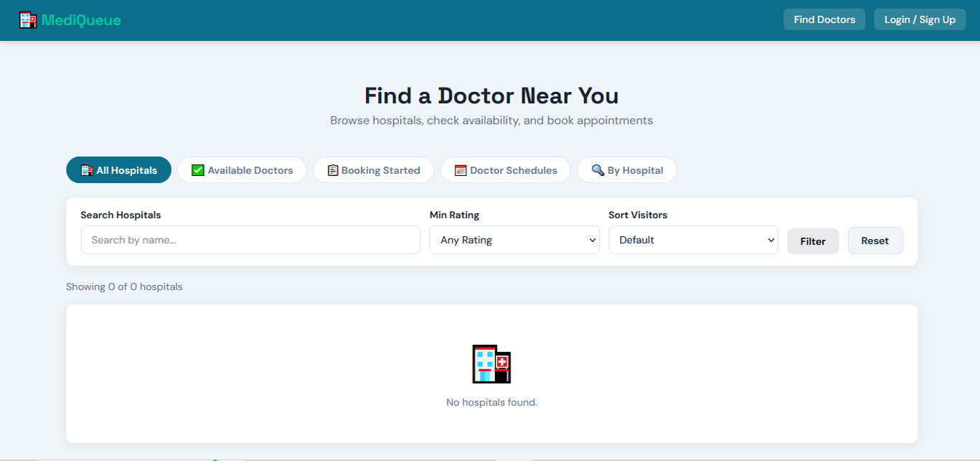Click the 'Min Rating' label
Screen dimensions: 980x461
coord(454,215)
